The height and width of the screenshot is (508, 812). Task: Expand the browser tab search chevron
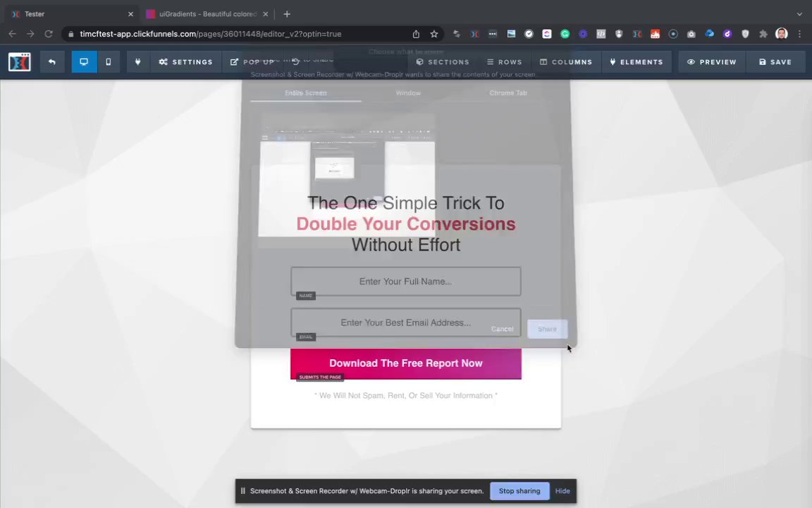pyautogui.click(x=799, y=14)
